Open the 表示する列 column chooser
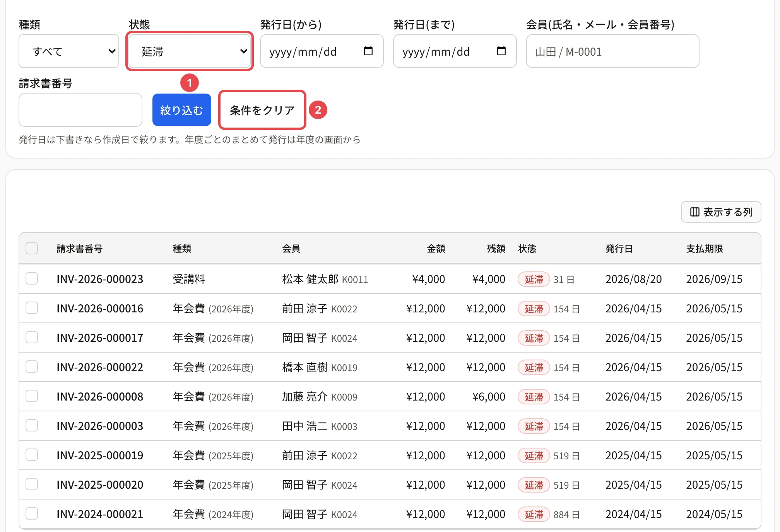The width and height of the screenshot is (780, 532). [721, 212]
